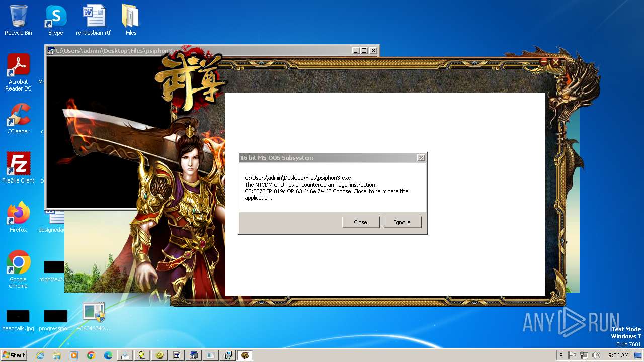The image size is (644, 362).
Task: Open the Start menu
Action: [x=14, y=355]
